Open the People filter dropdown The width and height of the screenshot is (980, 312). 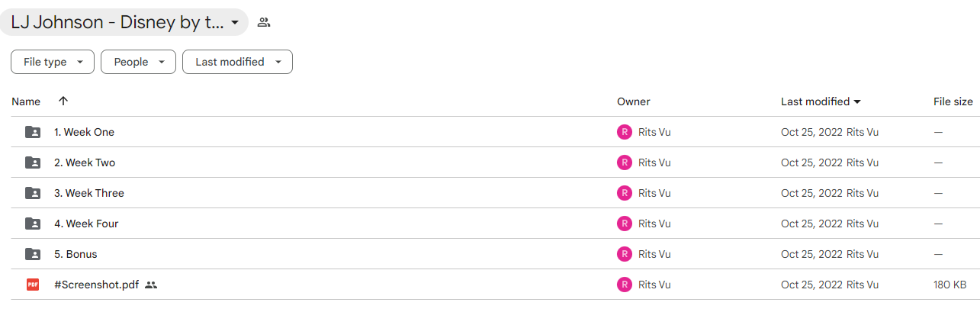pyautogui.click(x=138, y=62)
